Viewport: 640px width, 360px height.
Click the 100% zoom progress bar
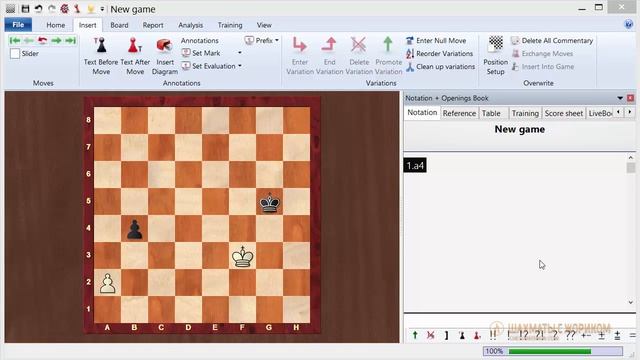(553, 351)
